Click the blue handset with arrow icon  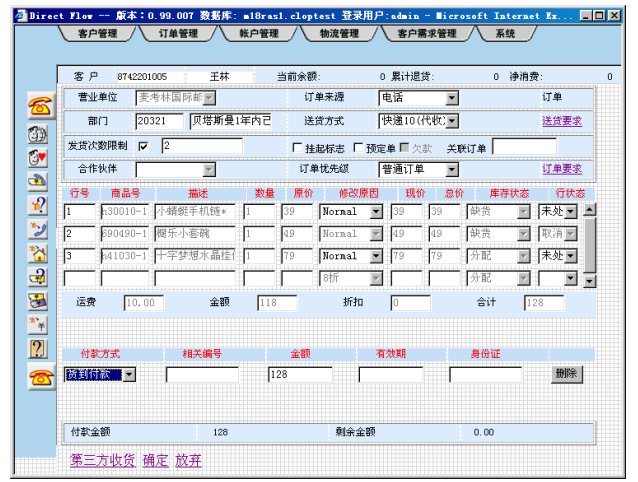pos(39,229)
